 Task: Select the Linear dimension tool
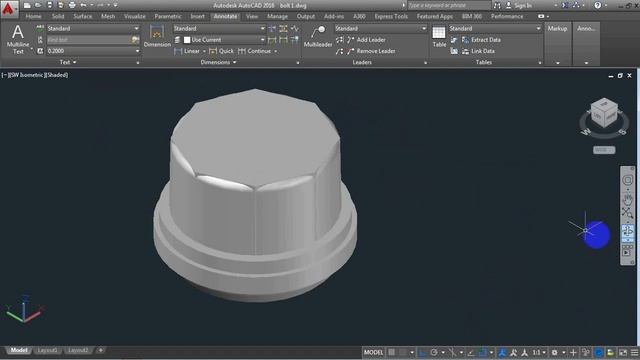pyautogui.click(x=187, y=51)
